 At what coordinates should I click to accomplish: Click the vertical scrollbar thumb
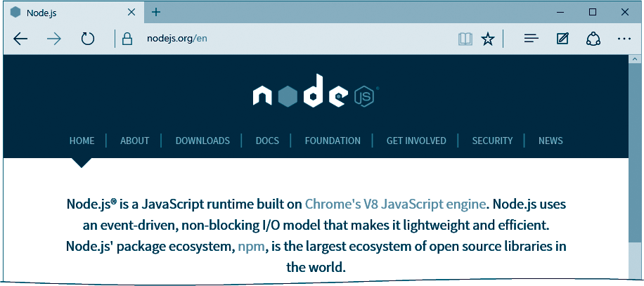pyautogui.click(x=635, y=152)
